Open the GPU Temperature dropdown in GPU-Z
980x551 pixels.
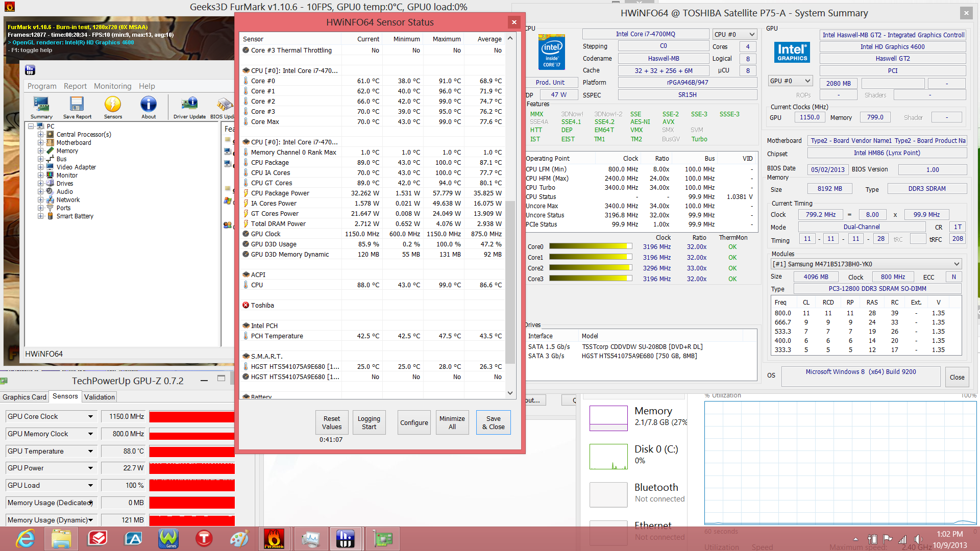[90, 452]
